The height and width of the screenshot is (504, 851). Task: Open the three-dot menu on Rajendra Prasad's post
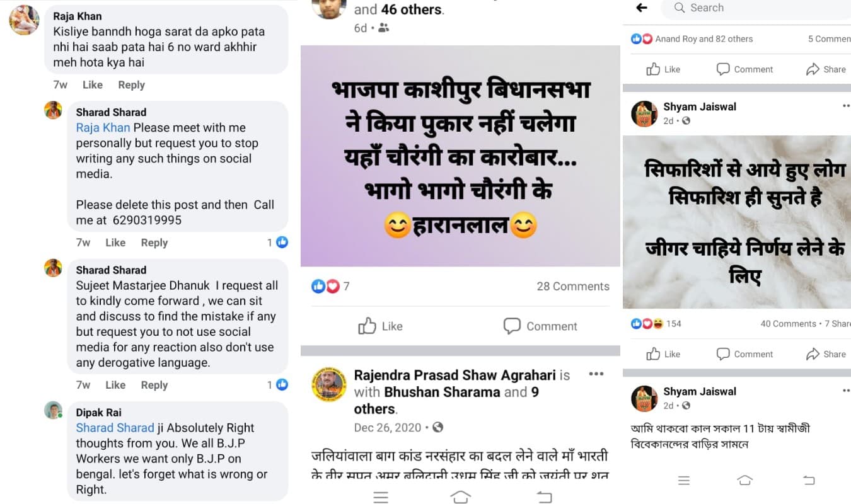[x=596, y=374]
